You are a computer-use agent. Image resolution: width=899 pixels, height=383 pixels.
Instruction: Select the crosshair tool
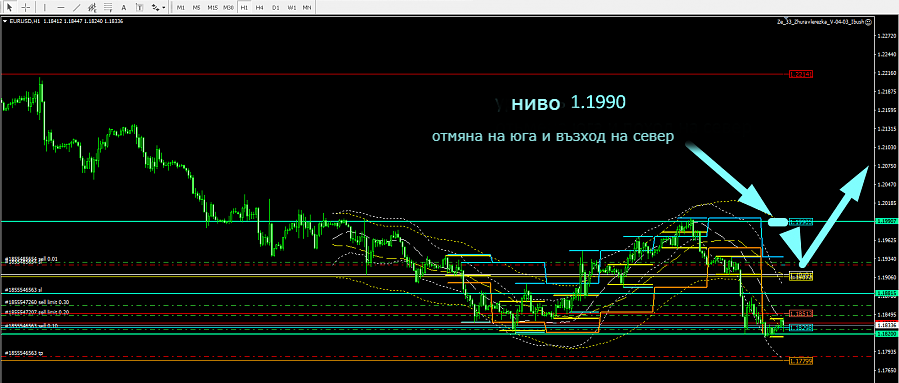25,7
